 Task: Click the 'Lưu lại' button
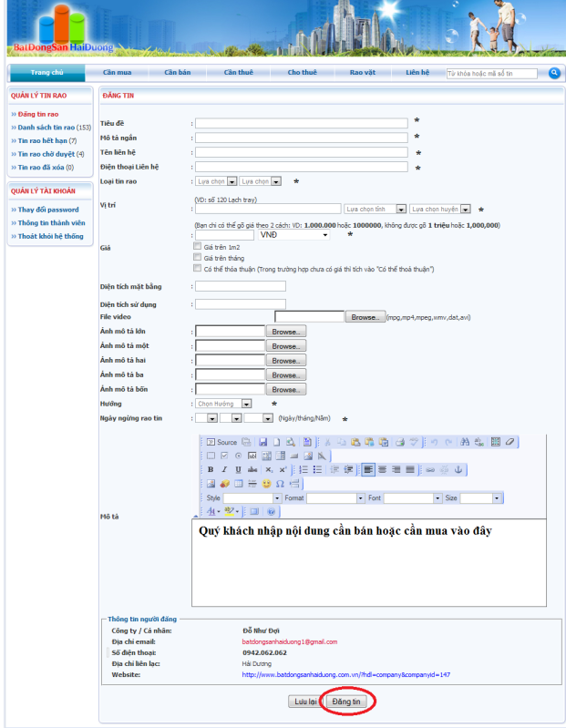305,702
